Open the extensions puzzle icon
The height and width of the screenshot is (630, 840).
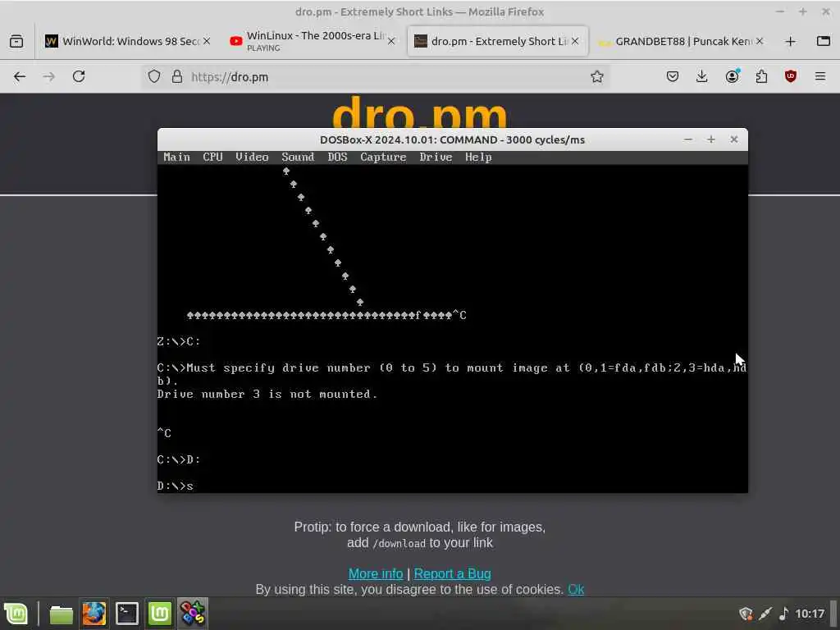pyautogui.click(x=761, y=76)
